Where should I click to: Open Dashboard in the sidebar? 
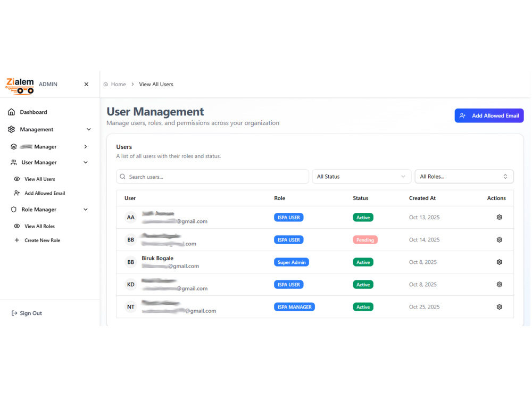click(33, 112)
